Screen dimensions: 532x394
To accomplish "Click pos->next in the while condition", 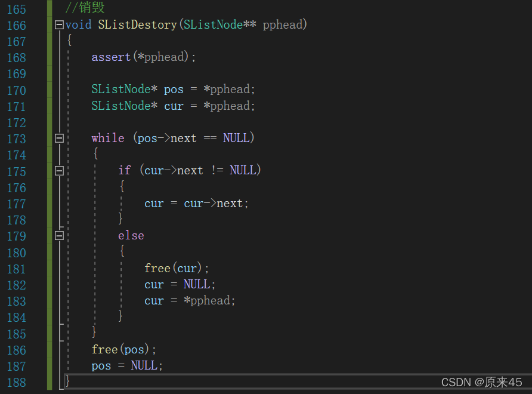I will tap(167, 138).
